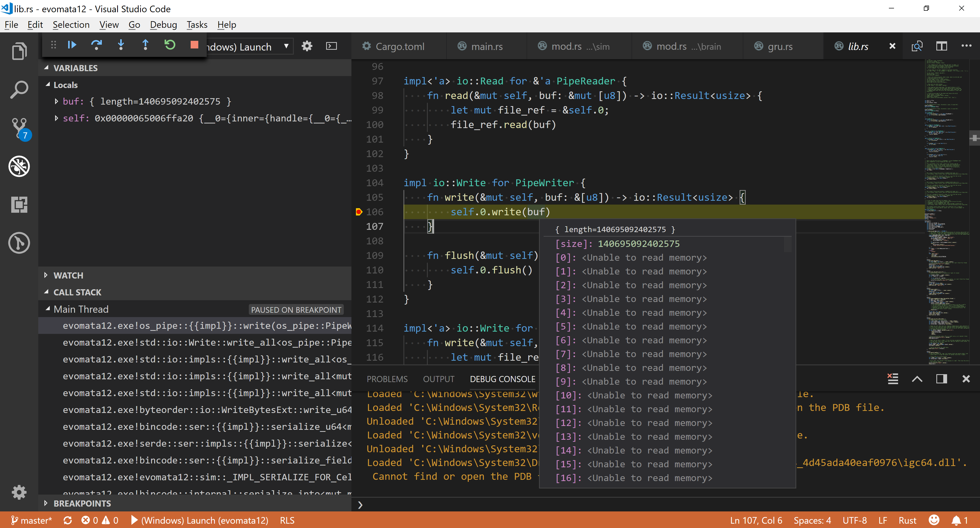Open launch.json with the gear icon
The image size is (980, 528).
[x=307, y=46]
